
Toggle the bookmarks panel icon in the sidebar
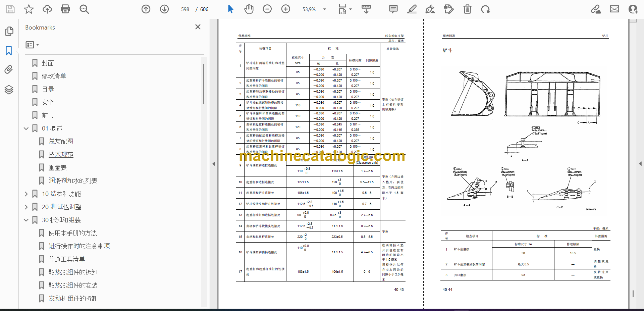pyautogui.click(x=9, y=51)
